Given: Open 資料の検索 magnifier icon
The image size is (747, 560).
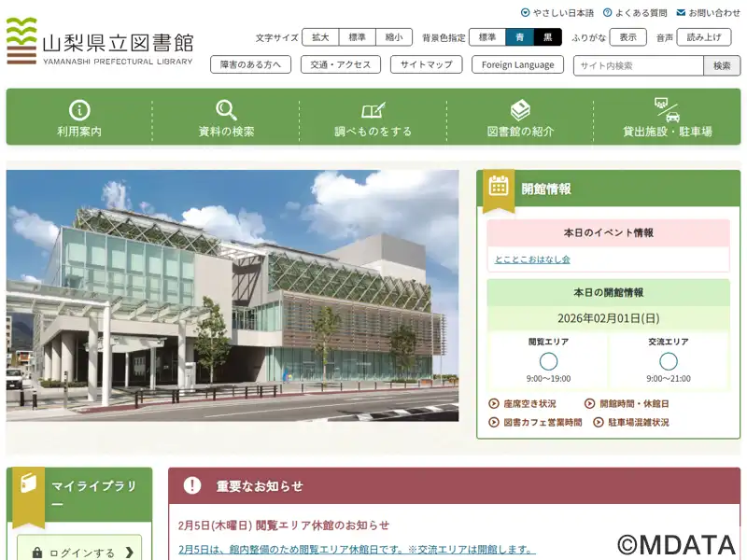Looking at the screenshot, I should point(226,110).
